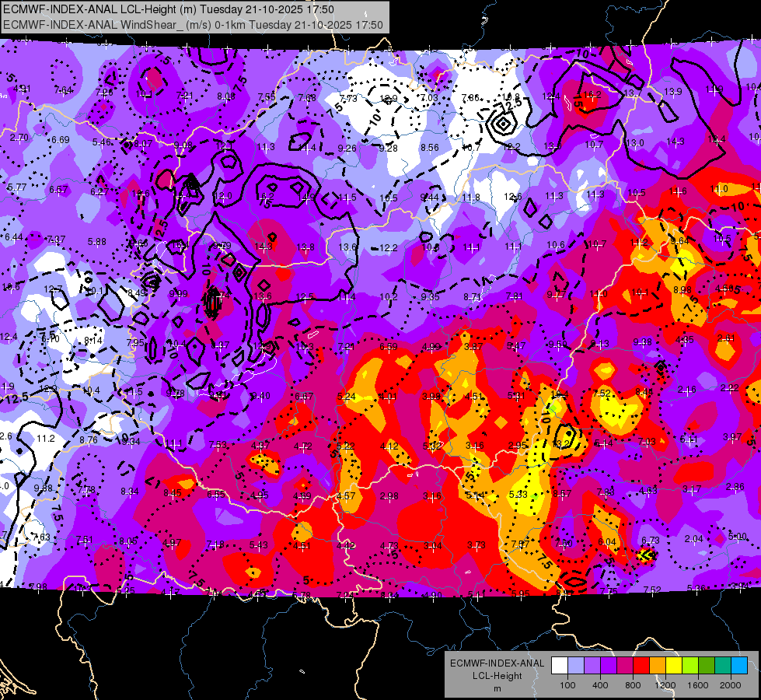Click the grid value 13.8
The height and width of the screenshot is (700, 761).
coord(305,247)
